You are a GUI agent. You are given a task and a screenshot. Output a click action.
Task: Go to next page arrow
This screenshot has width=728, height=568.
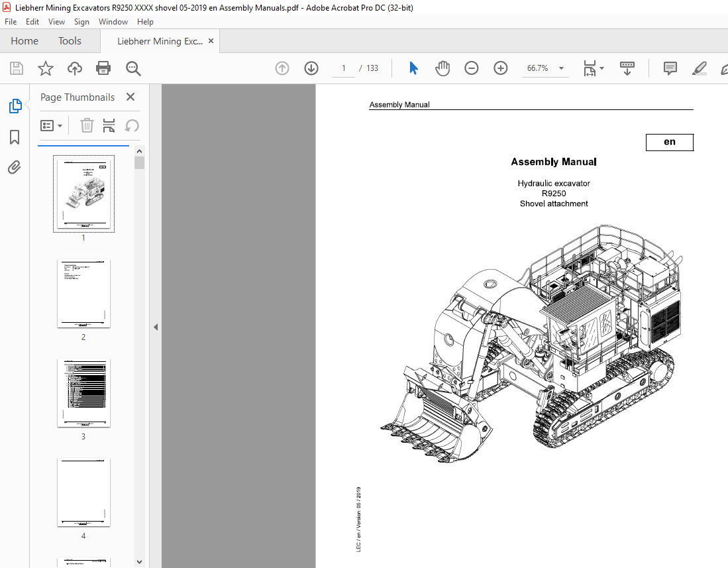(x=311, y=68)
